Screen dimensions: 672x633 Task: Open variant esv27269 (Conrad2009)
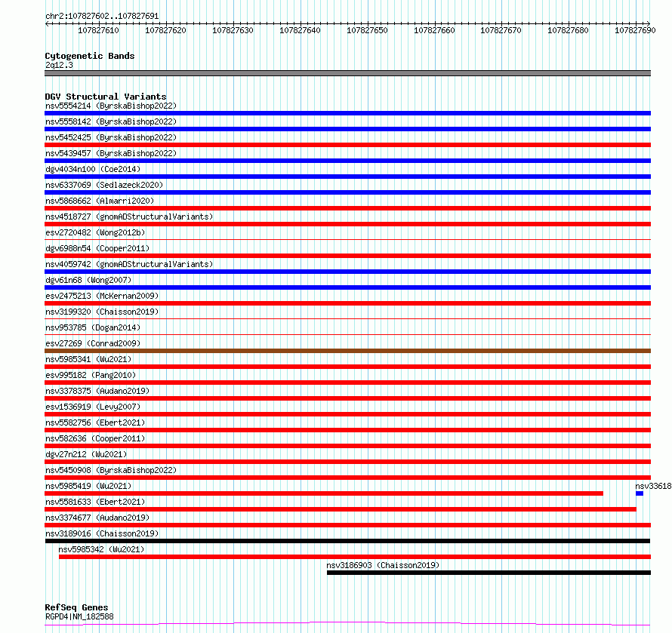pyautogui.click(x=93, y=343)
